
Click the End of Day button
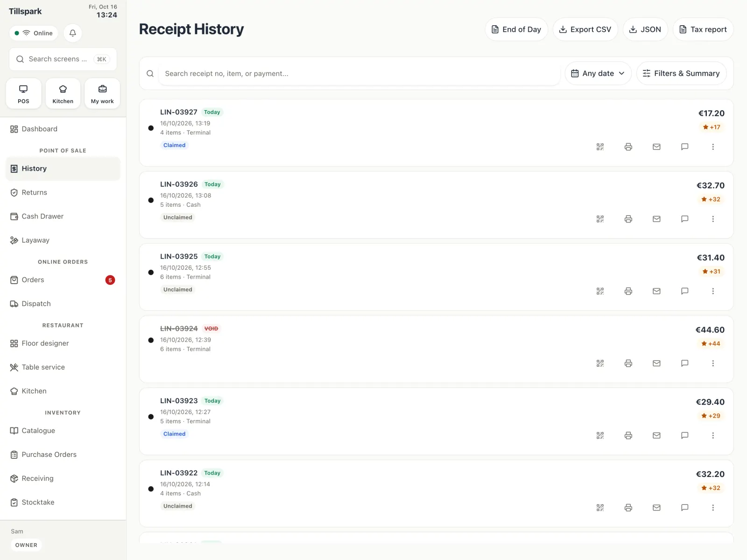coord(516,29)
